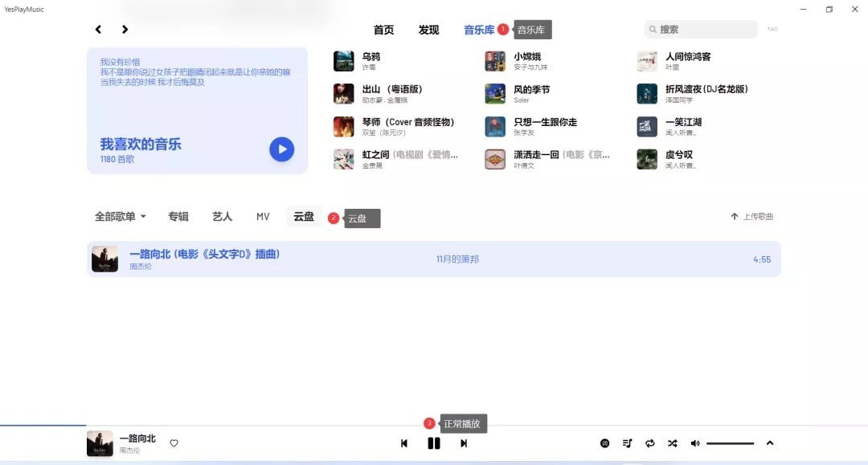Image resolution: width=868 pixels, height=465 pixels.
Task: Open artist 张学友
Action: [524, 133]
